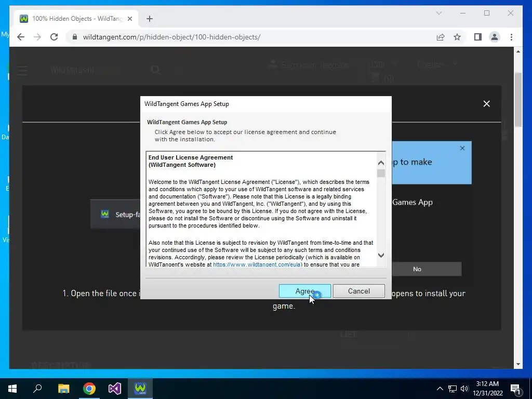This screenshot has width=532, height=399.
Task: Open the taskbar clock and date
Action: coord(487,389)
